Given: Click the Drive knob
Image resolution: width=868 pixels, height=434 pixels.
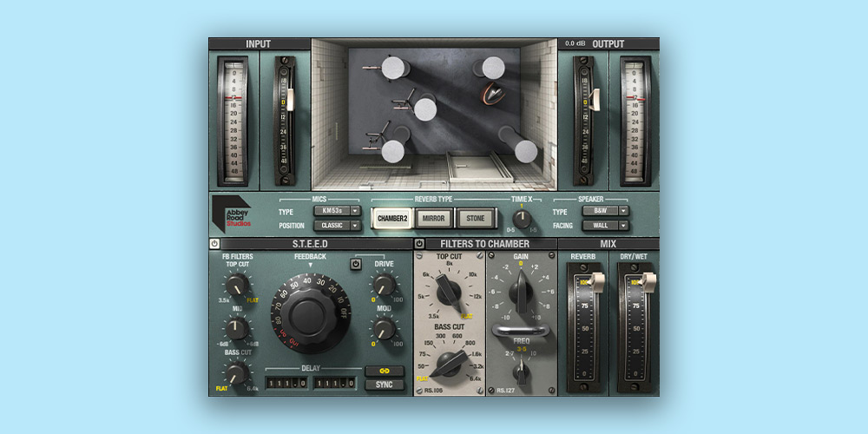Looking at the screenshot, I should pyautogui.click(x=384, y=285).
